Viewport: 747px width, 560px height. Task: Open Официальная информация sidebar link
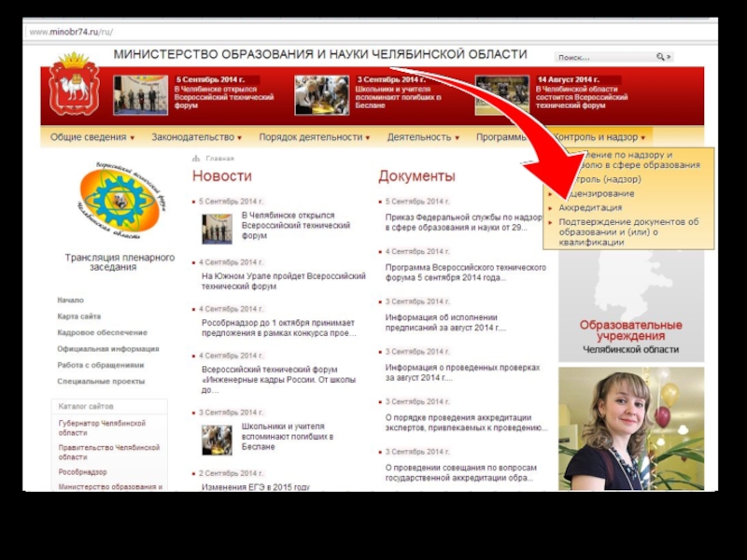108,348
